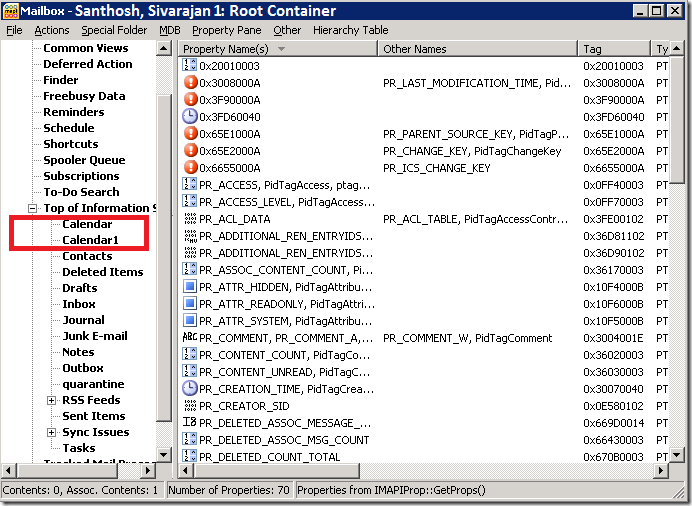Expand the Sync Issues folder
Screen dimensions: 692x506
tap(51, 432)
